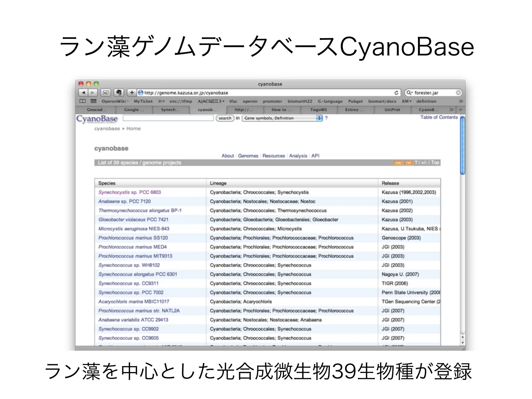Open Synechocystis sp. PCC 6803
The width and height of the screenshot is (532, 399).
(130, 192)
